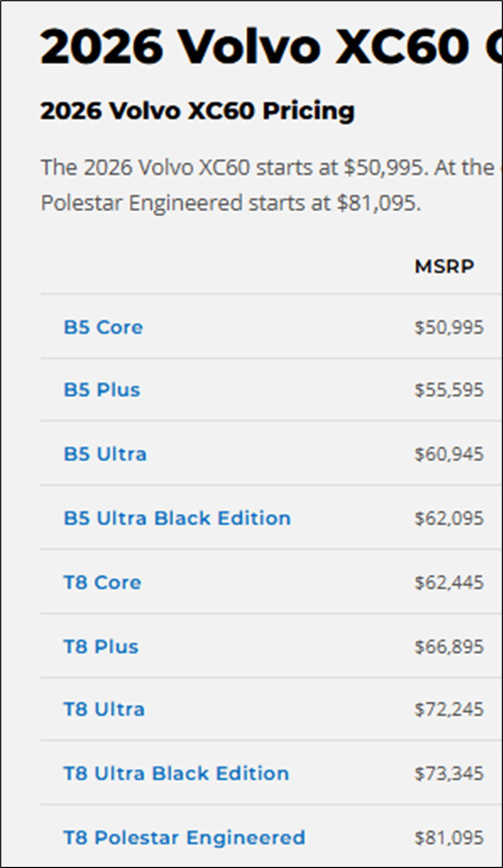Open the T8 Ultra trim link

tap(104, 709)
